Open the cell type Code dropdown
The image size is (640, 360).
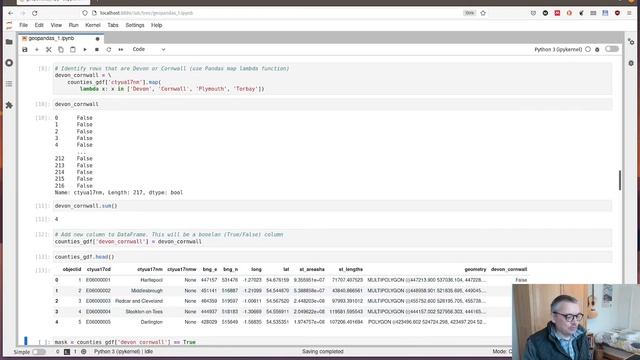point(149,49)
